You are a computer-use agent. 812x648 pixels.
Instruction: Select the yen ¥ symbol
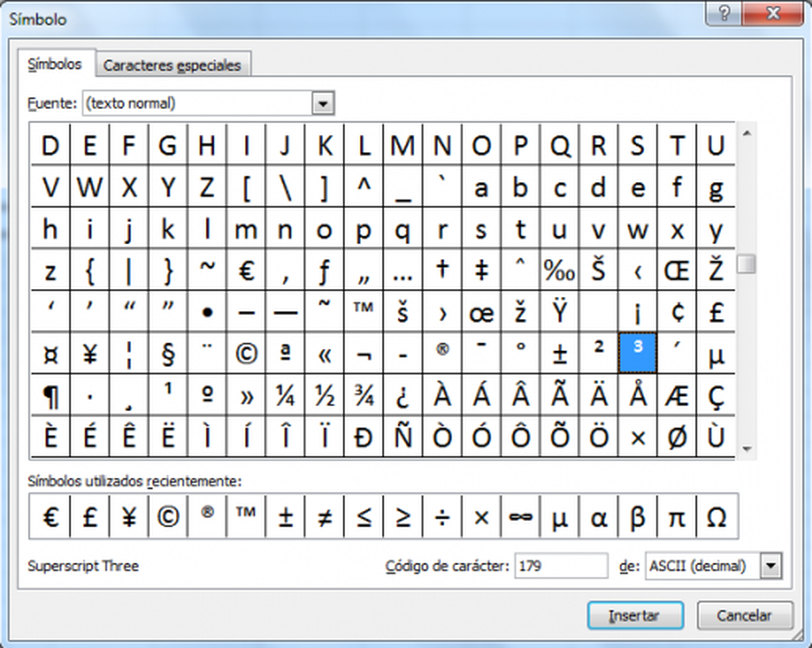[90, 353]
